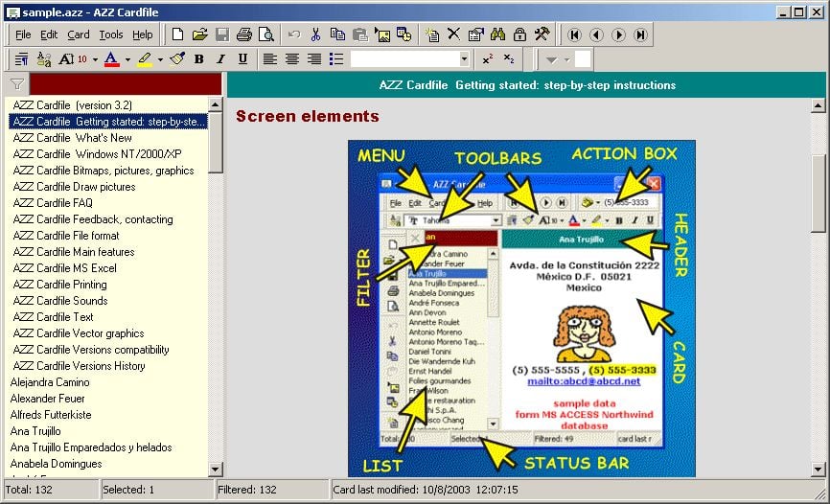This screenshot has width=830, height=504.
Task: Jump to the last card
Action: click(640, 34)
